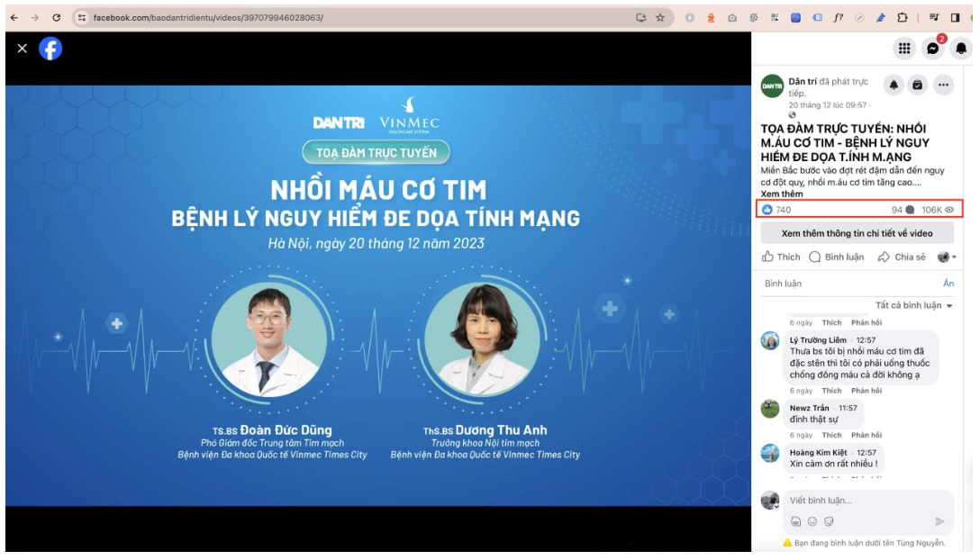Go forward in browser history
This screenshot has height=560, width=980.
point(35,17)
